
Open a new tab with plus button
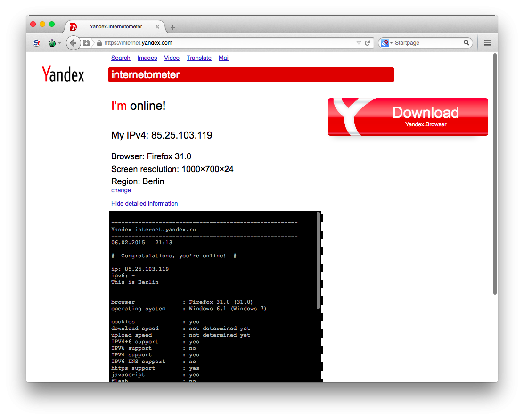(x=173, y=27)
